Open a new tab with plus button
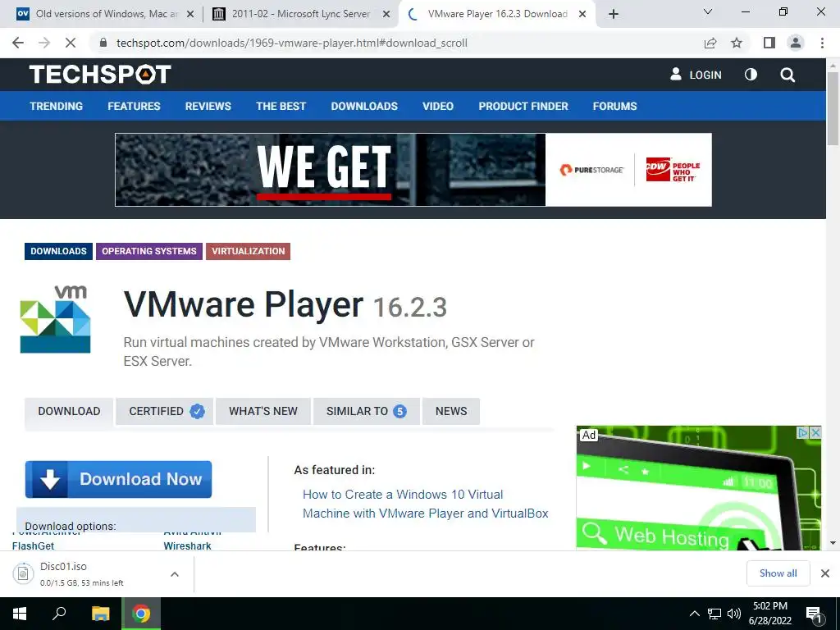This screenshot has width=840, height=630. tap(614, 14)
